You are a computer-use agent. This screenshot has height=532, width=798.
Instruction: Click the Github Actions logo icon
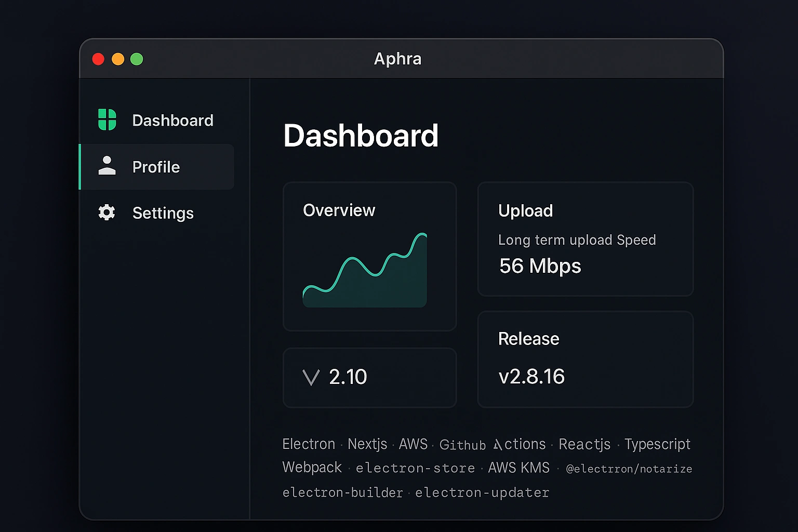coord(497,444)
